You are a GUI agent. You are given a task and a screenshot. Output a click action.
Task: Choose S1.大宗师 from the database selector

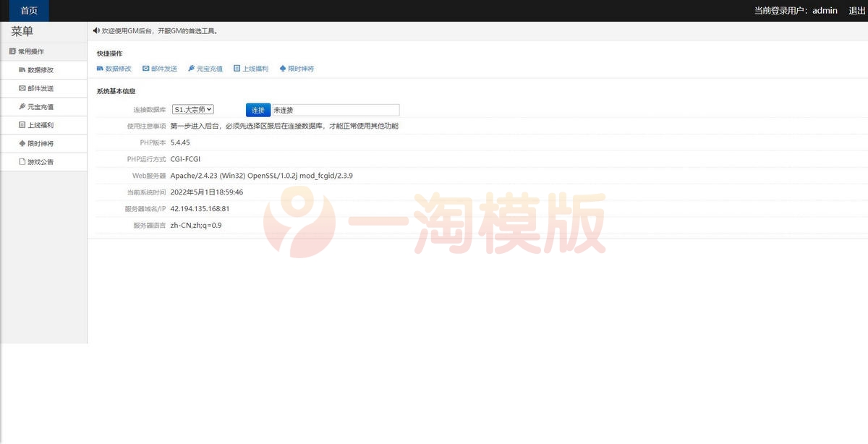click(x=188, y=109)
